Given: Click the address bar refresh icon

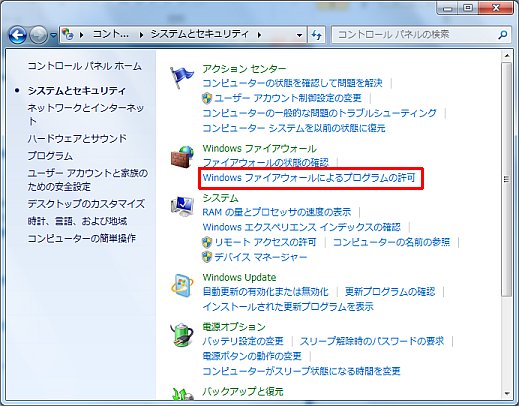Looking at the screenshot, I should click(x=316, y=35).
